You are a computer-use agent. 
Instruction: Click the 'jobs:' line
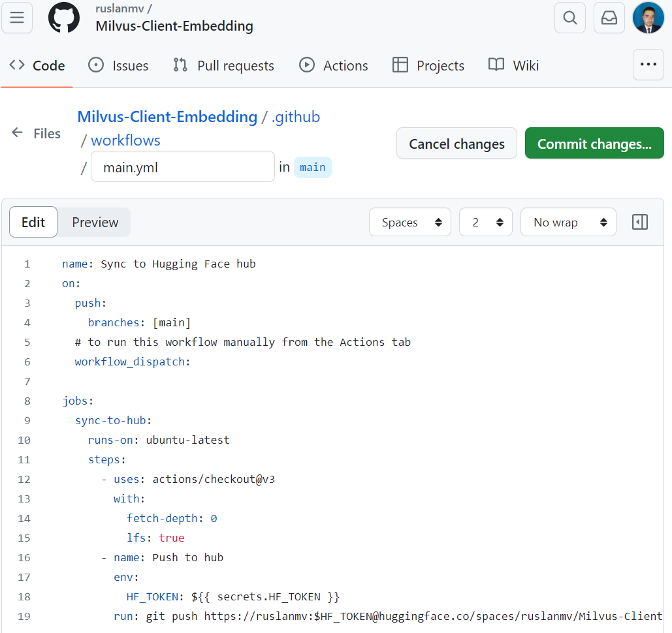tap(78, 401)
